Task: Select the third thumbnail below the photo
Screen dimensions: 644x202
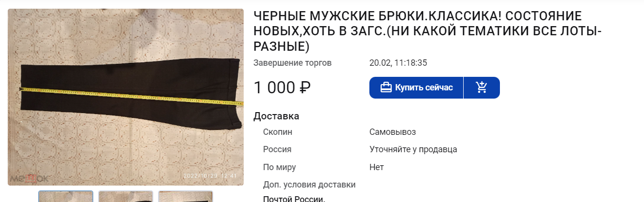Action: [x=186, y=196]
